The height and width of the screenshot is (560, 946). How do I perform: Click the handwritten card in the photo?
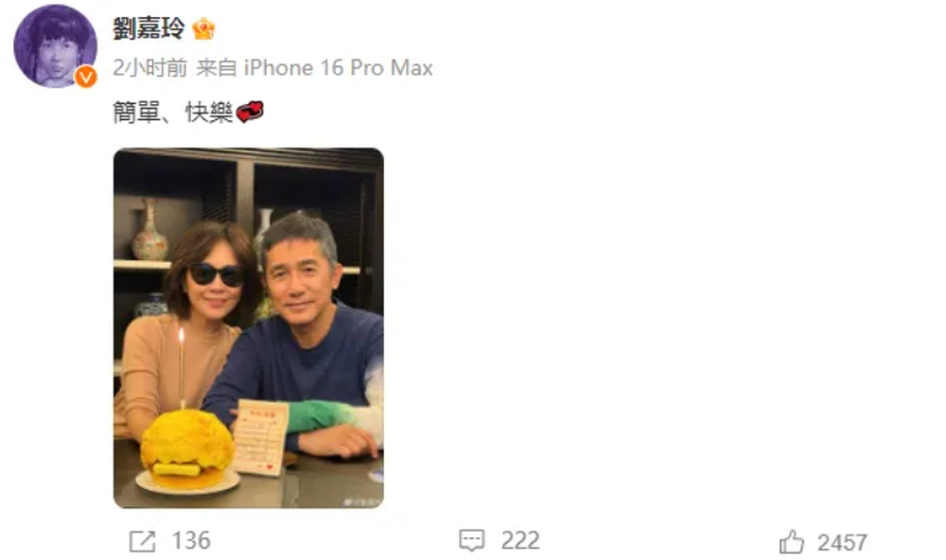pyautogui.click(x=261, y=437)
